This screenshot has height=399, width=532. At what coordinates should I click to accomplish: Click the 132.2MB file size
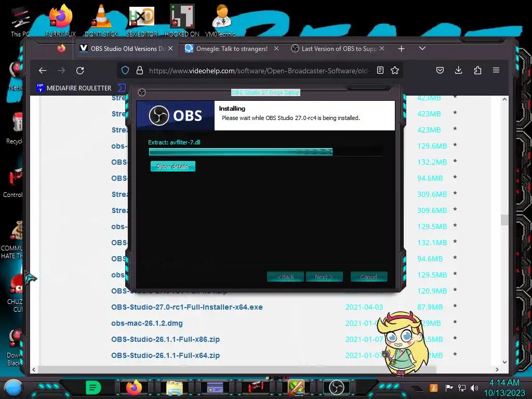(432, 162)
